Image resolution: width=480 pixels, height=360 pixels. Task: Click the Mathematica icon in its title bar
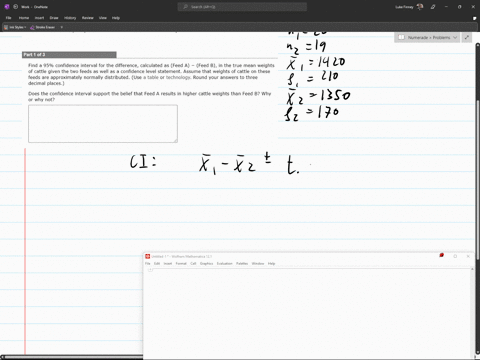click(x=148, y=256)
